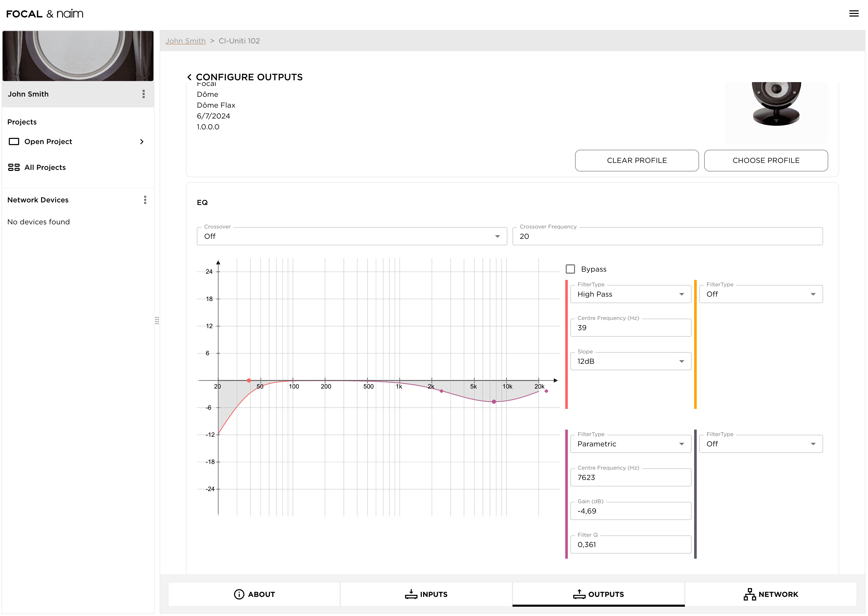Enable the Bypass checkbox
Screen dimensions: 868x616
[570, 269]
